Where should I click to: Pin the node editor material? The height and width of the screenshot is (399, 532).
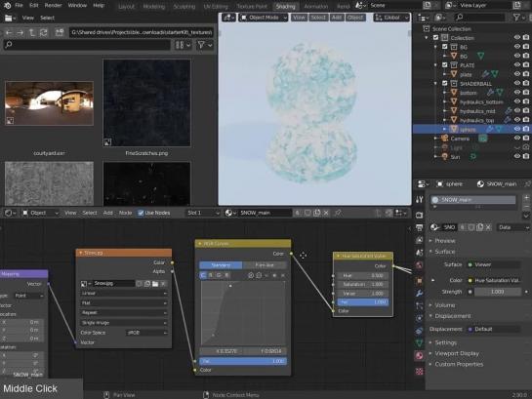pos(337,213)
